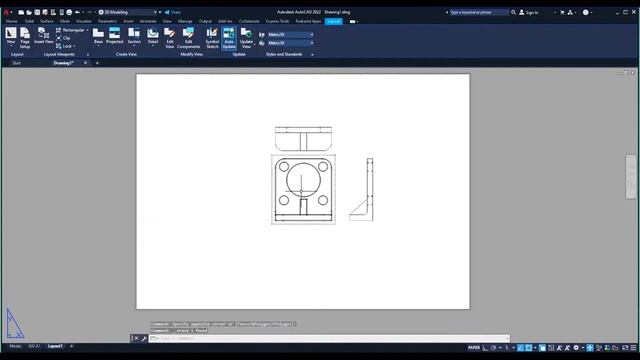Select the top projected view on the sheet
Viewport: 640px width, 360px height.
point(303,139)
